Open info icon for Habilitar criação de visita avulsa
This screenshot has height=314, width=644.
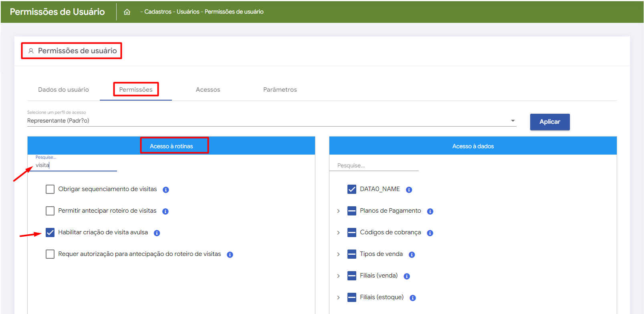coord(157,233)
